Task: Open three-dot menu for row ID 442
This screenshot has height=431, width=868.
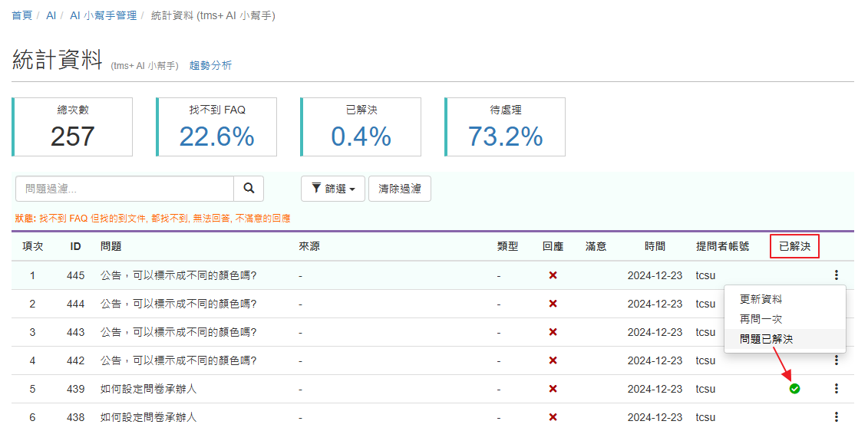Action: 836,360
